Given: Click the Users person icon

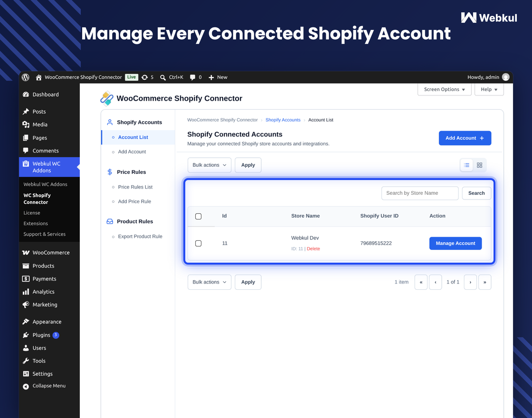Looking at the screenshot, I should pyautogui.click(x=26, y=348).
